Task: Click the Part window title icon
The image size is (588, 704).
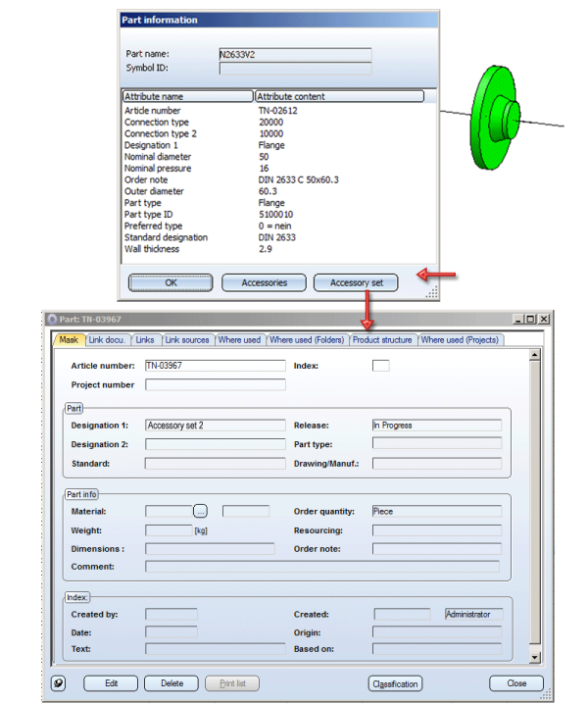Action: pos(53,319)
